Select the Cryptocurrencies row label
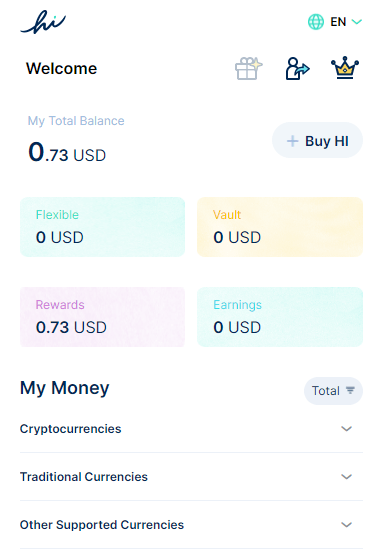 coord(70,429)
